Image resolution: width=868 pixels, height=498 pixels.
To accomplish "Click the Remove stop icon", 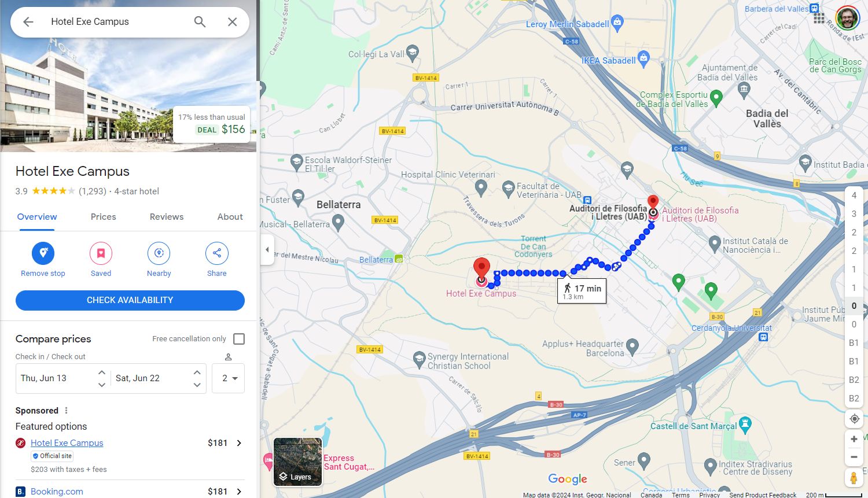I will point(43,253).
